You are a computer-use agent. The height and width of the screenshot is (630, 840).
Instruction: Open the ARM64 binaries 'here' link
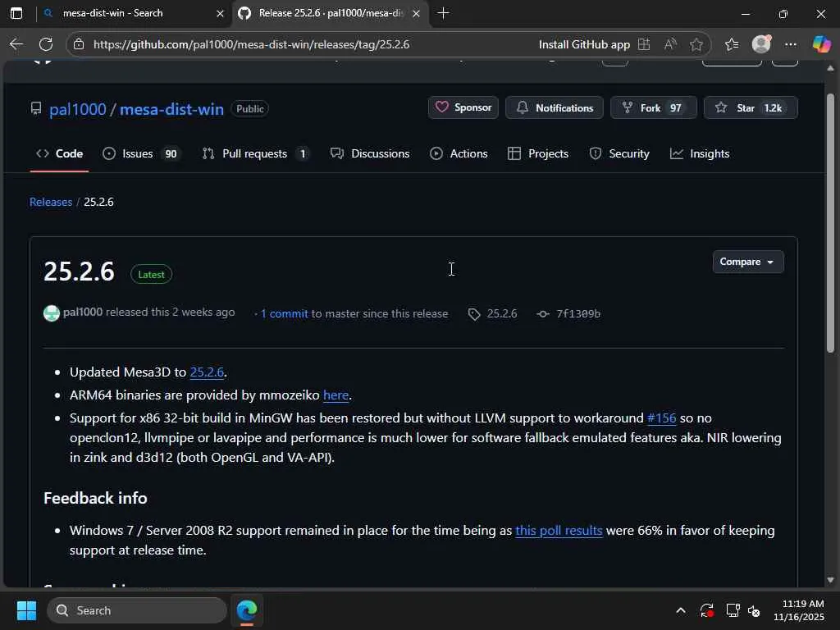tap(336, 395)
